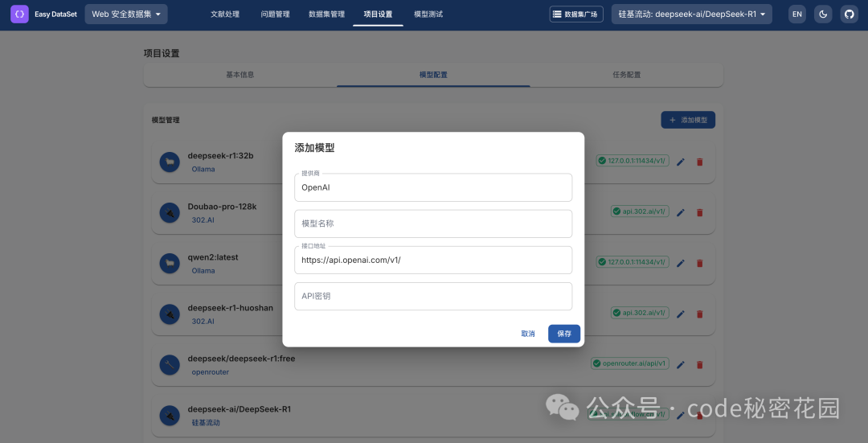Image resolution: width=868 pixels, height=443 pixels.
Task: Click the 127.0.0.1:11434/v1/ chip for deepseek-r1:32b
Action: click(633, 161)
